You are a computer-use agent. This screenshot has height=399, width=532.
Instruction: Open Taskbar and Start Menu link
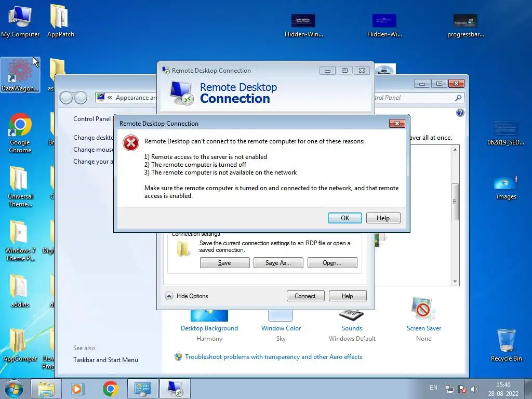pos(105,360)
